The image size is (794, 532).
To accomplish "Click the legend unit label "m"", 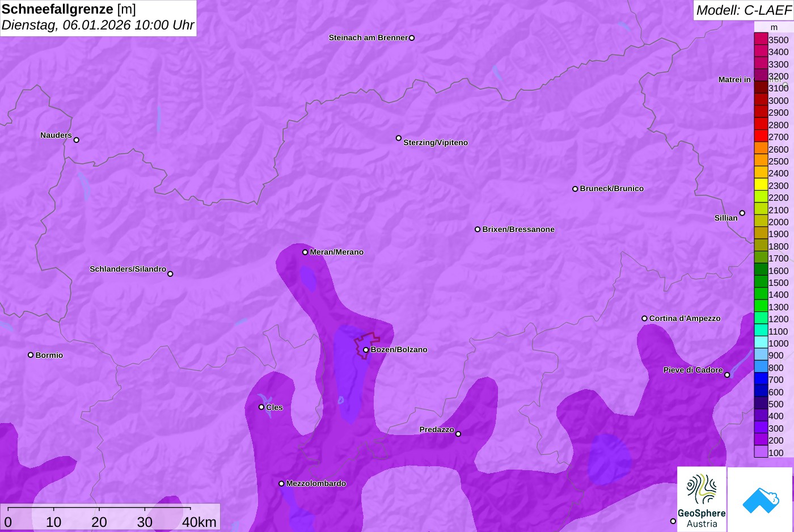I will pos(774,27).
